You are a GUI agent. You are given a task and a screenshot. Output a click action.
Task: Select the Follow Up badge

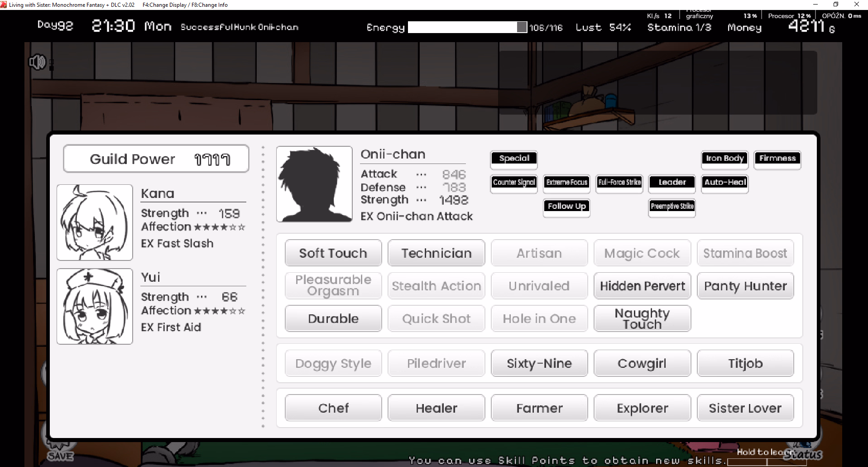tap(566, 207)
